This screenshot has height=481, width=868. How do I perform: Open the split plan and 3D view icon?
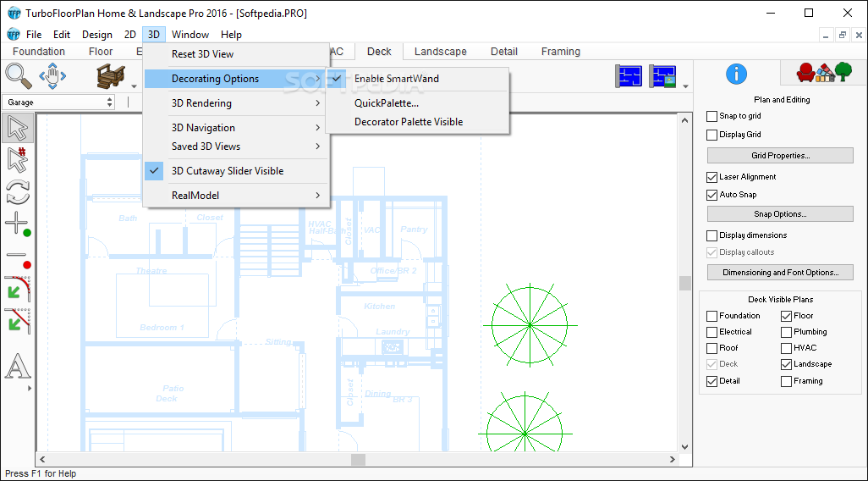click(x=662, y=76)
